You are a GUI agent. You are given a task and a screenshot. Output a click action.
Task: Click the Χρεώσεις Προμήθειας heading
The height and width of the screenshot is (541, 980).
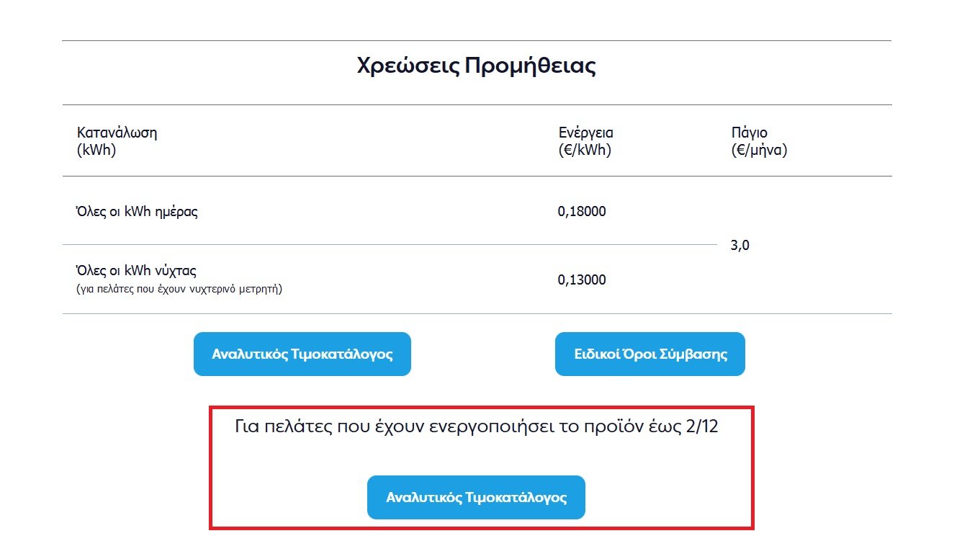tap(477, 66)
